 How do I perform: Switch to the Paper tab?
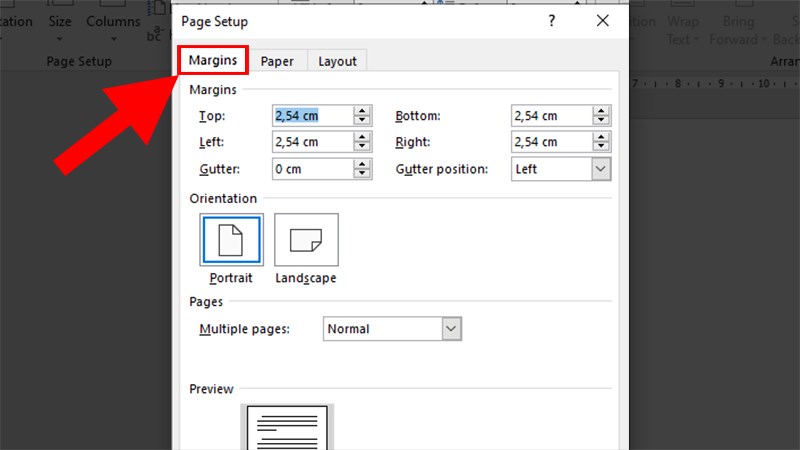[x=277, y=61]
